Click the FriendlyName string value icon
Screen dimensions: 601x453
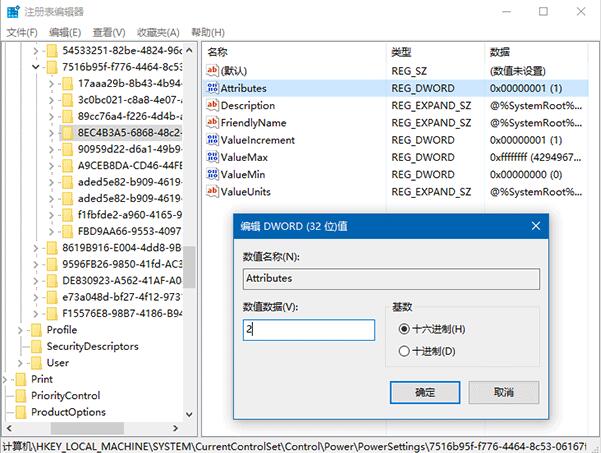coord(212,122)
